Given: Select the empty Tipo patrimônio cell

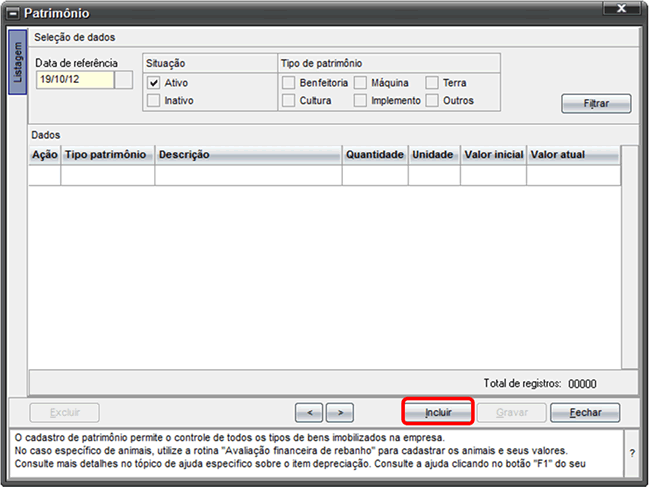Looking at the screenshot, I should pos(108,175).
